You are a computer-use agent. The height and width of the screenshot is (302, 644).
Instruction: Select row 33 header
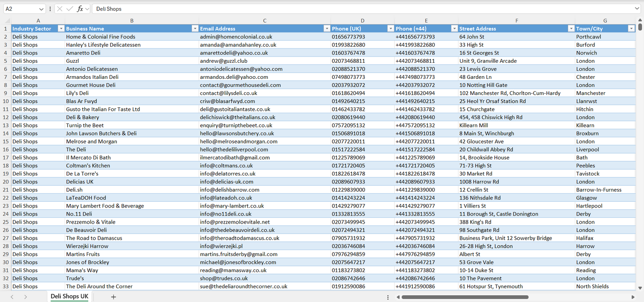click(5, 286)
